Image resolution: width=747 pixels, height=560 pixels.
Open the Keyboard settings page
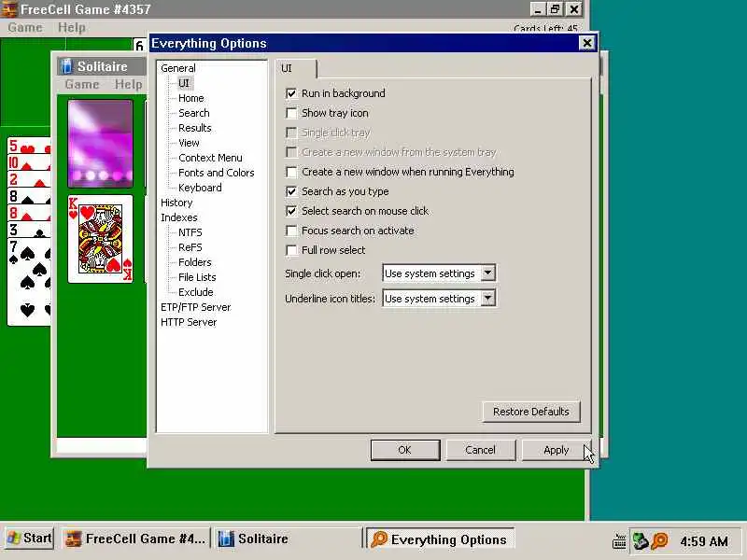point(200,188)
